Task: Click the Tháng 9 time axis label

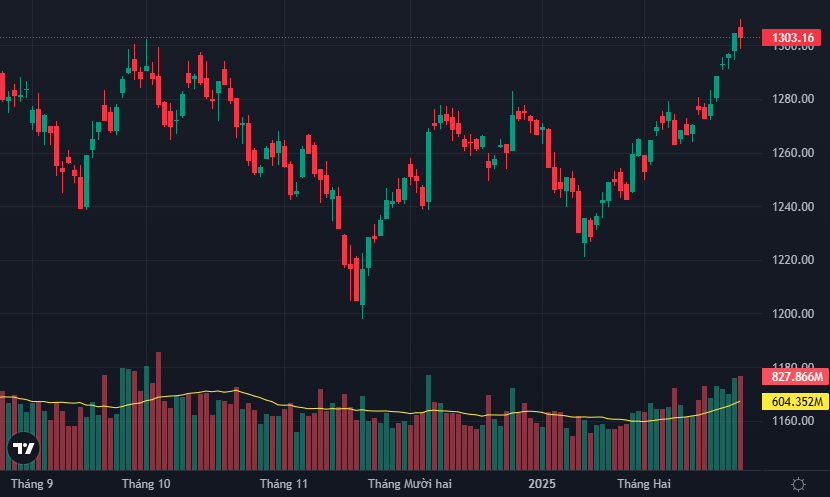Action: coord(32,484)
